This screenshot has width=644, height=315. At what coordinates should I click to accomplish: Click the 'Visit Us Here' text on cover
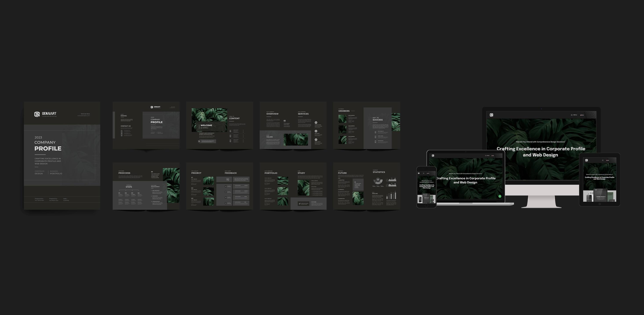85,114
